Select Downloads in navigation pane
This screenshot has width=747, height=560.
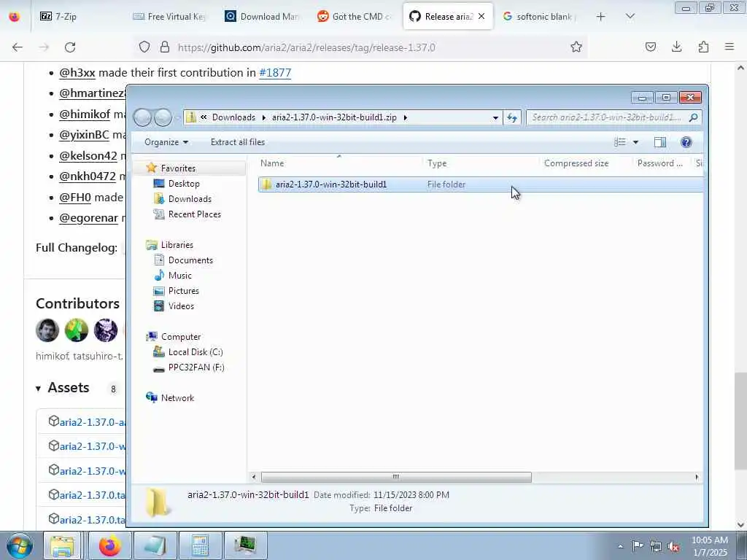coord(190,198)
